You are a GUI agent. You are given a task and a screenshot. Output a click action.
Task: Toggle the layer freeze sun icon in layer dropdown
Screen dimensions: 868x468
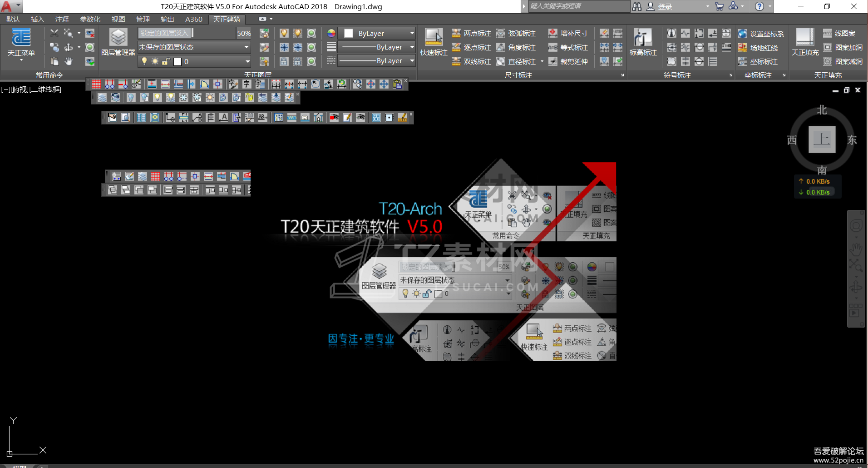(155, 61)
